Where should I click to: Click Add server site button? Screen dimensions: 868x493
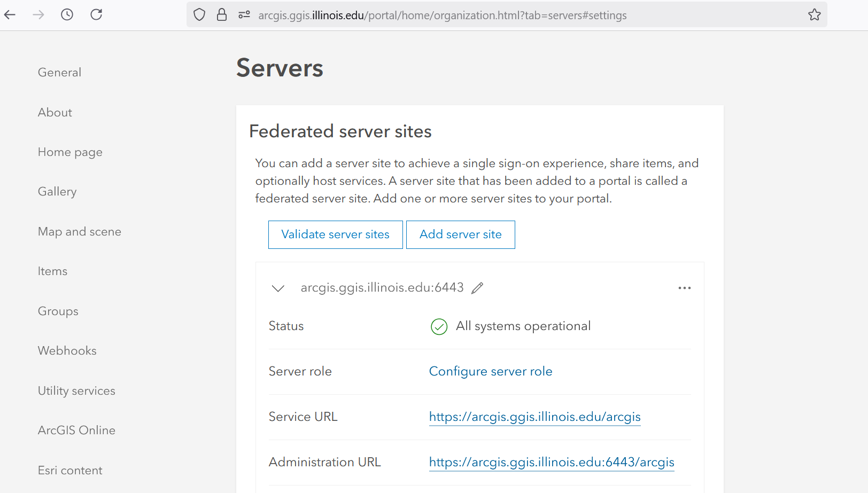click(x=461, y=234)
